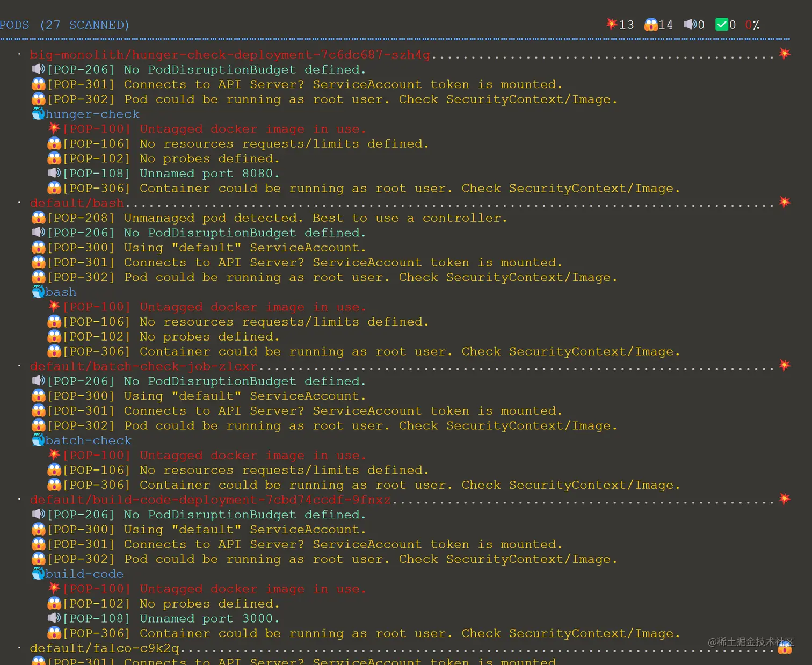The height and width of the screenshot is (665, 812).
Task: Select POP-102 'No probes defined' under build-code container
Action: tap(171, 604)
